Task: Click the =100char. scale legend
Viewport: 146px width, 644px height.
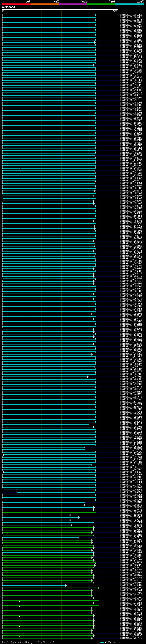Action: [108, 642]
